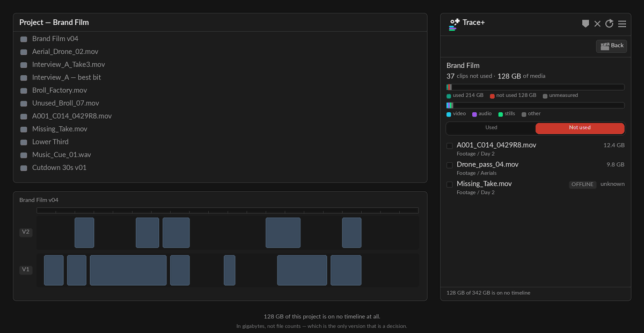644x333 pixels.
Task: Click 'Footage / Aerials' under Drone_pass_04.mov
Action: [477, 173]
